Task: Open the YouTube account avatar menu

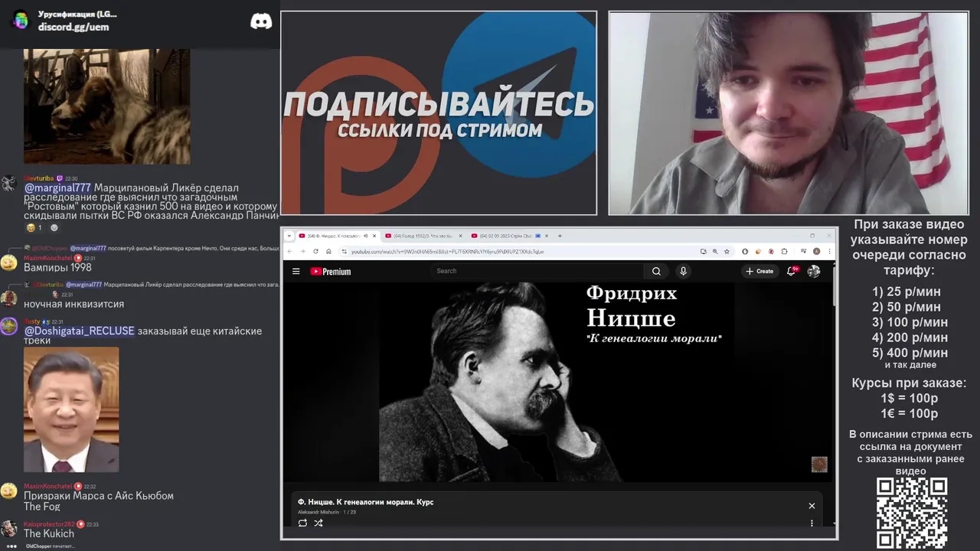Action: (x=814, y=271)
